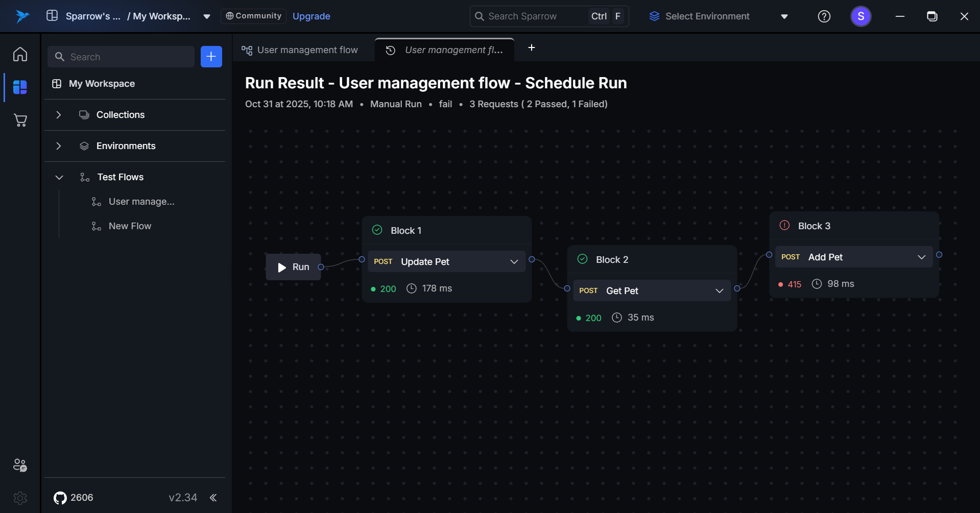The height and width of the screenshot is (513, 980).
Task: Open the Home icon in left sidebar
Action: point(20,54)
